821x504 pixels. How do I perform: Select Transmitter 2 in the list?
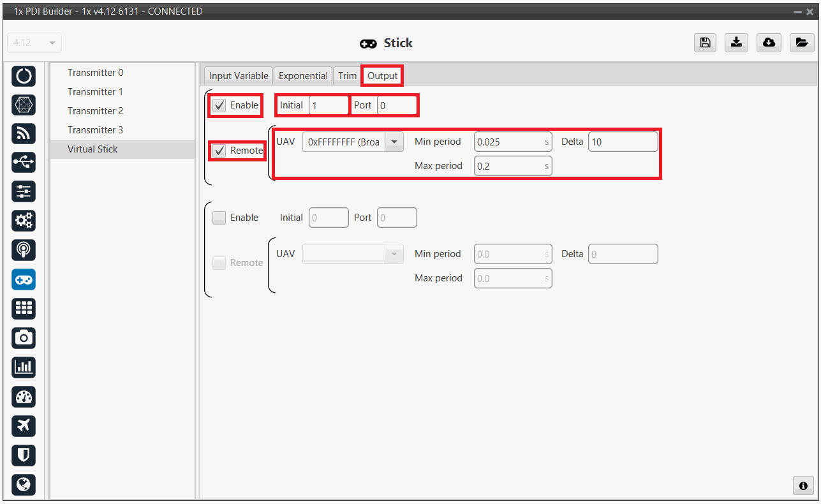click(x=96, y=111)
